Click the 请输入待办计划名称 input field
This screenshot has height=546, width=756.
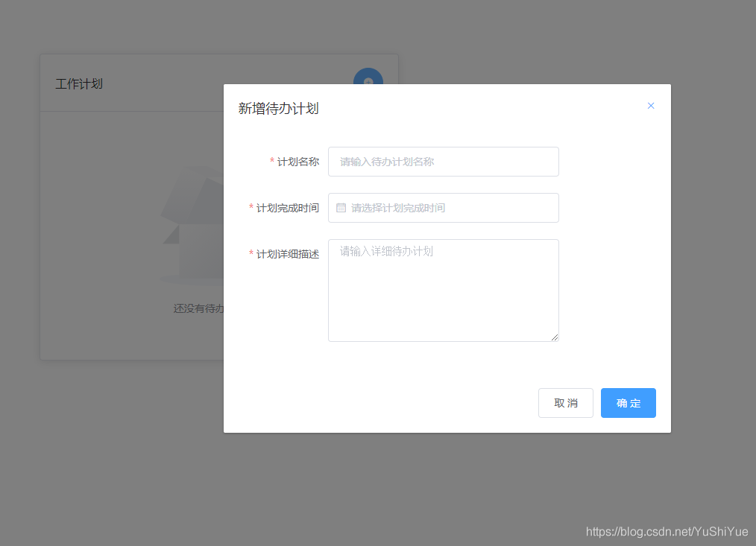[444, 162]
